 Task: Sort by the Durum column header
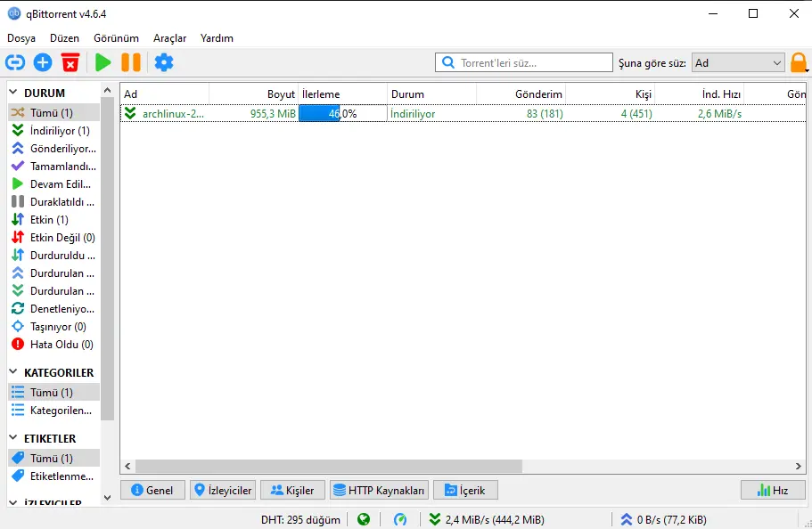(432, 94)
